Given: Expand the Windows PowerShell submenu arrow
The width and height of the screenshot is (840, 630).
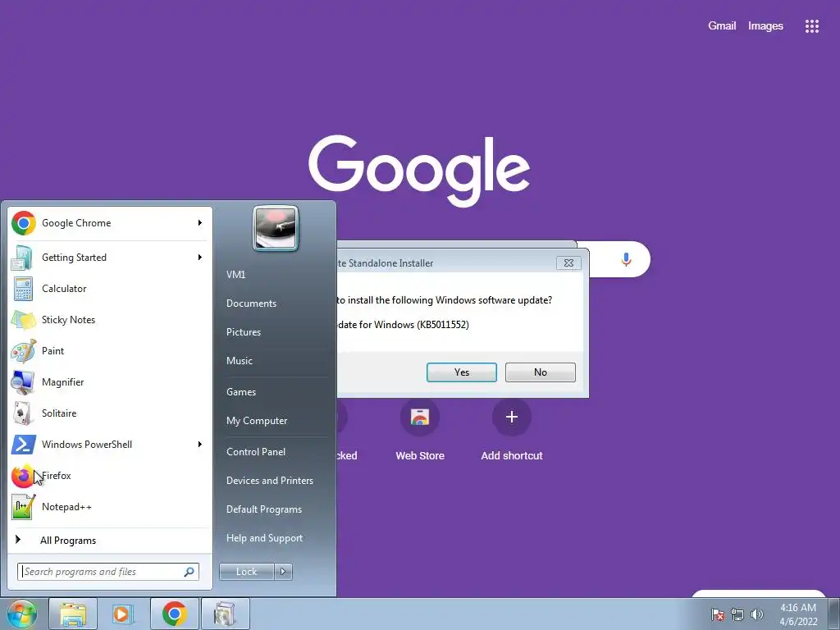Looking at the screenshot, I should (200, 445).
